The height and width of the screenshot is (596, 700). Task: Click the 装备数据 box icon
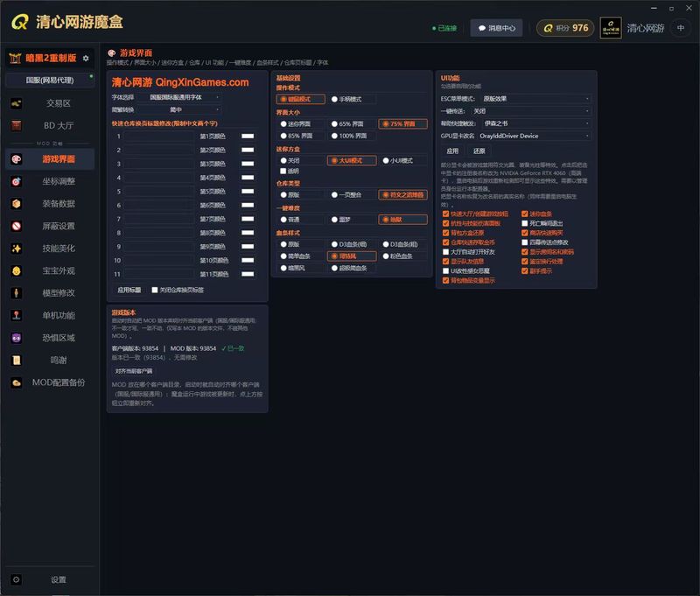click(x=16, y=204)
